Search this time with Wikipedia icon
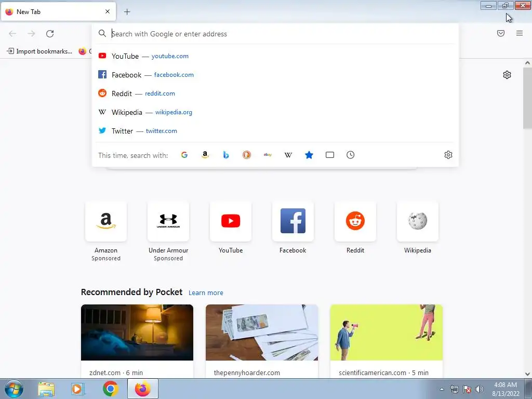Screen dimensions: 532x399 point(288,155)
